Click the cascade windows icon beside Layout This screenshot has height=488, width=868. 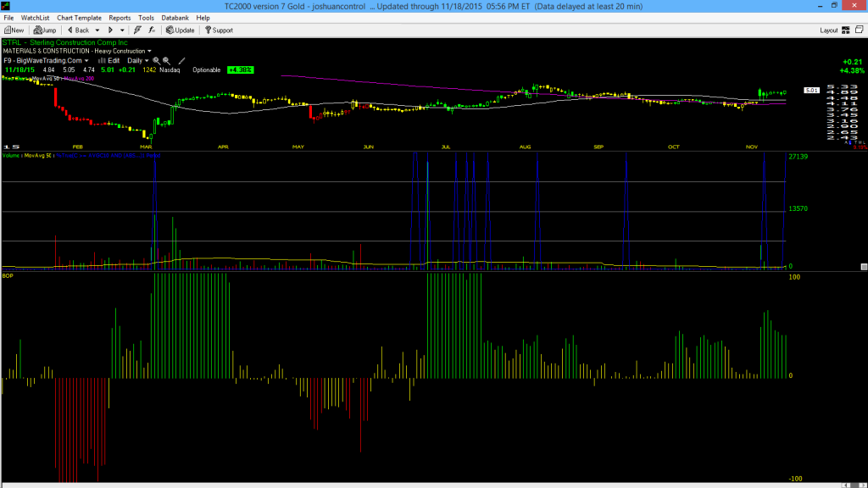860,30
